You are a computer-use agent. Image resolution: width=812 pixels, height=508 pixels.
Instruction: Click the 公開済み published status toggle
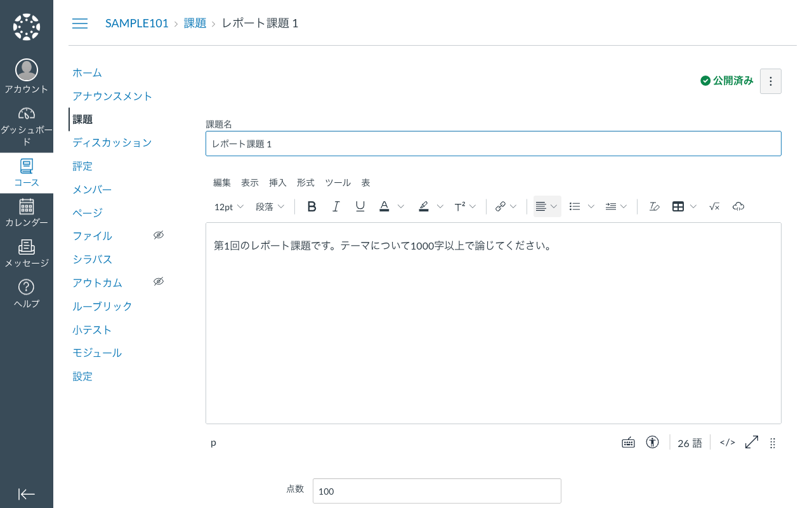click(x=726, y=81)
